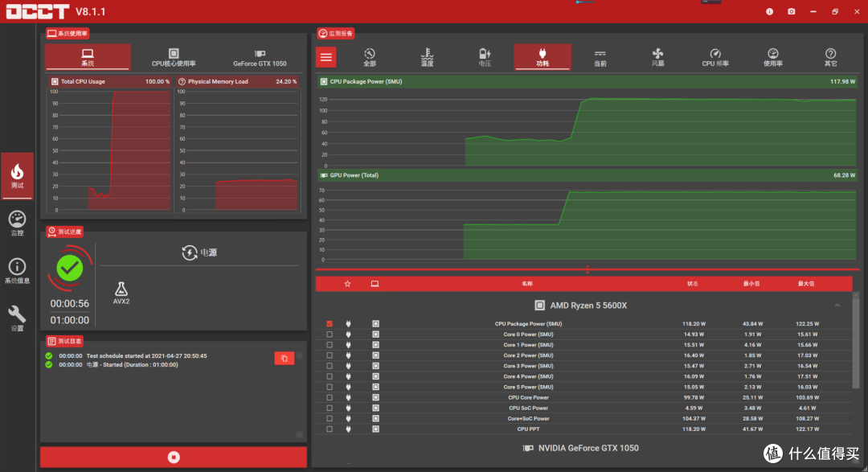Click the Total CPU Usage graph header

coord(109,81)
